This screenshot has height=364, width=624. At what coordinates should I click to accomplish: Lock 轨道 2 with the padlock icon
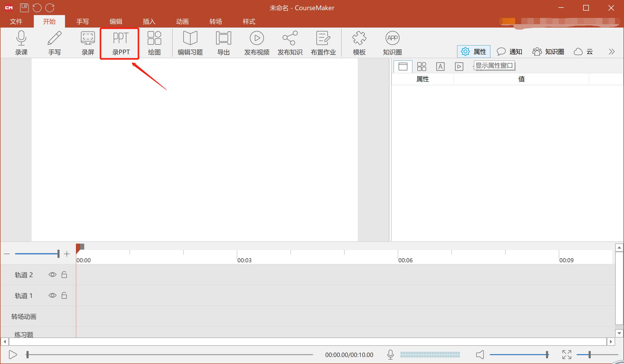coord(64,275)
